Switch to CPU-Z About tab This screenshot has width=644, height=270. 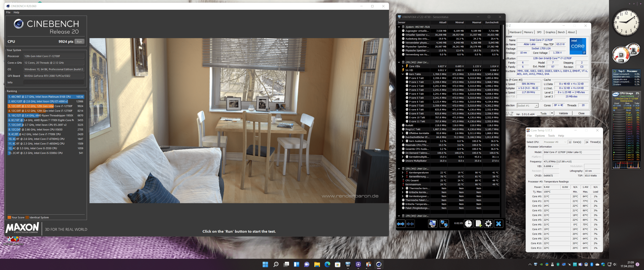click(x=571, y=32)
